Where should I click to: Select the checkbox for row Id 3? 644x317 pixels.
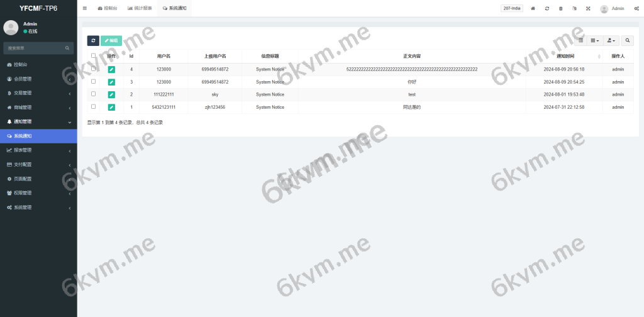94,81
